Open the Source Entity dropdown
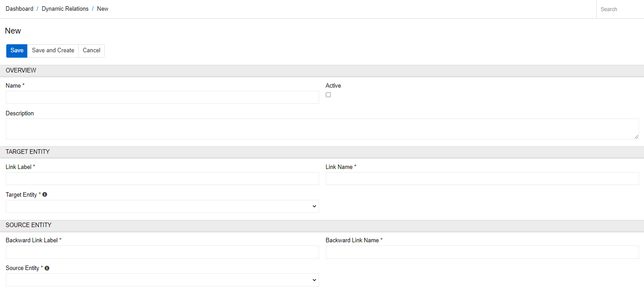The width and height of the screenshot is (644, 308). [x=162, y=280]
